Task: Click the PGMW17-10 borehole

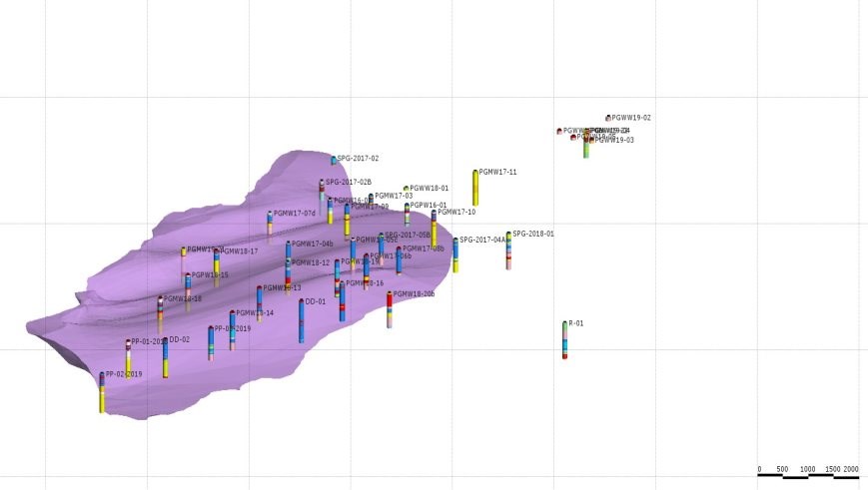Action: click(434, 228)
